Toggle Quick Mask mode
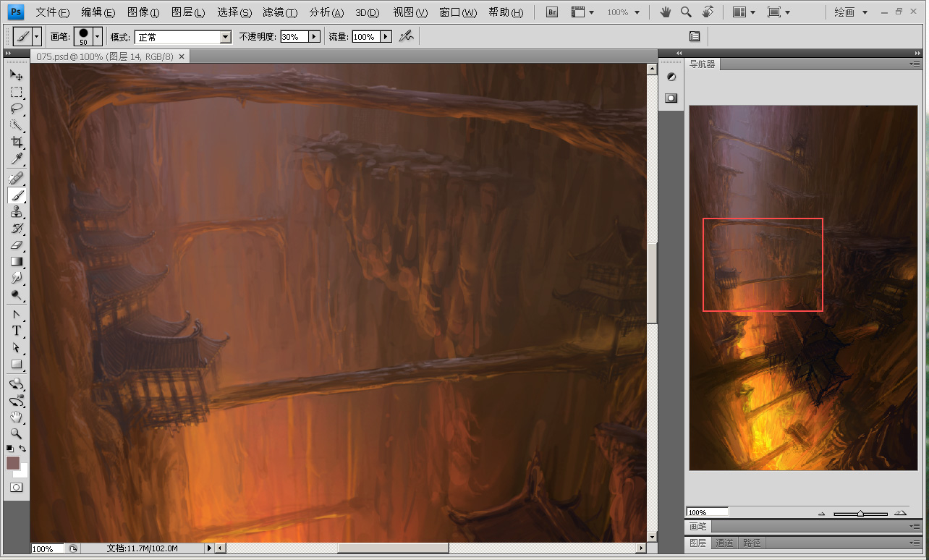 (x=16, y=488)
